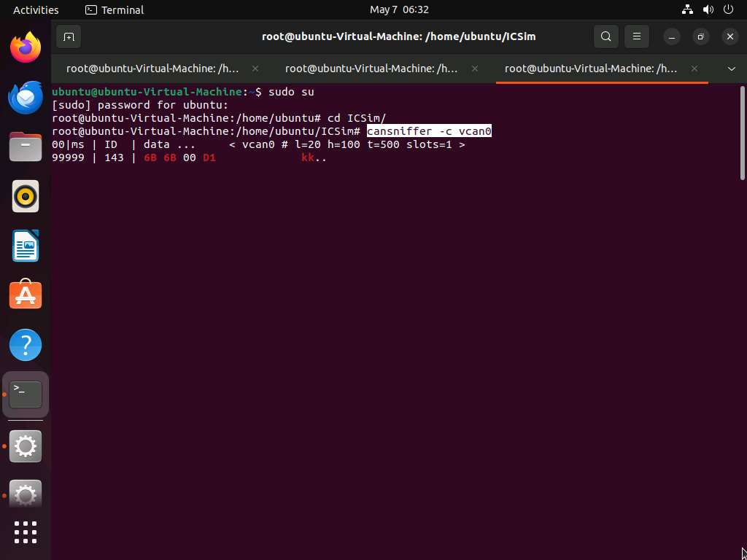Open the terminal search icon
This screenshot has height=560, width=747.
(x=605, y=36)
